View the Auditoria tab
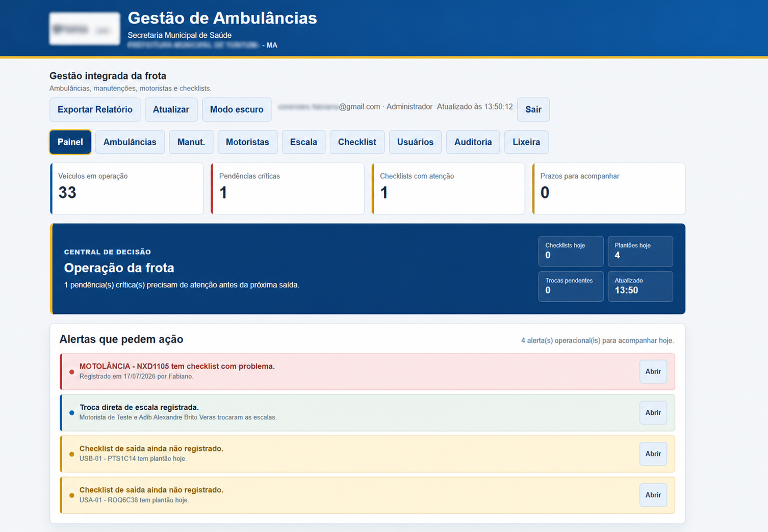 tap(473, 142)
